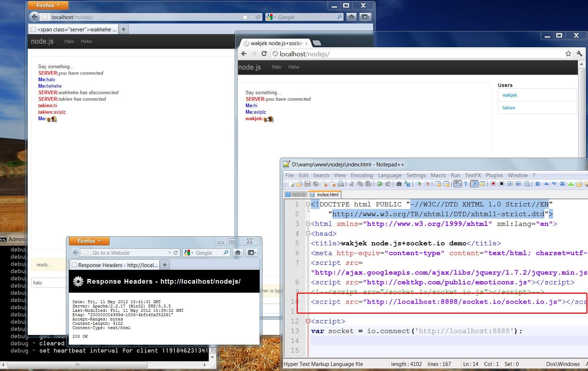Click Run Macro Multiple Times icon
588x371 pixels.
(518, 184)
